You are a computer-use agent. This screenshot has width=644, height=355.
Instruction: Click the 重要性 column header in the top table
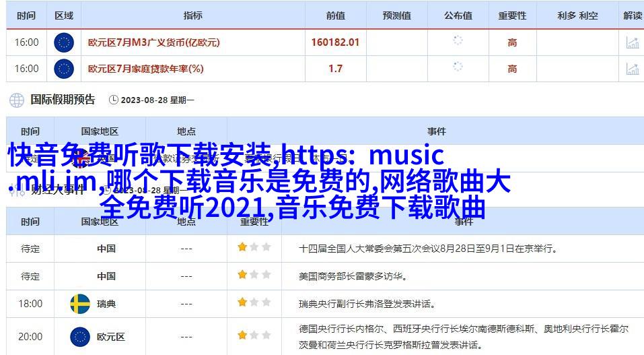coord(512,15)
